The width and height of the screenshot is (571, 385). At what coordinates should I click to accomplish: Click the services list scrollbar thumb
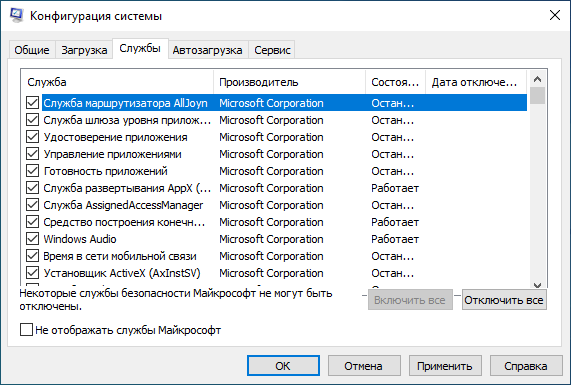[537, 95]
